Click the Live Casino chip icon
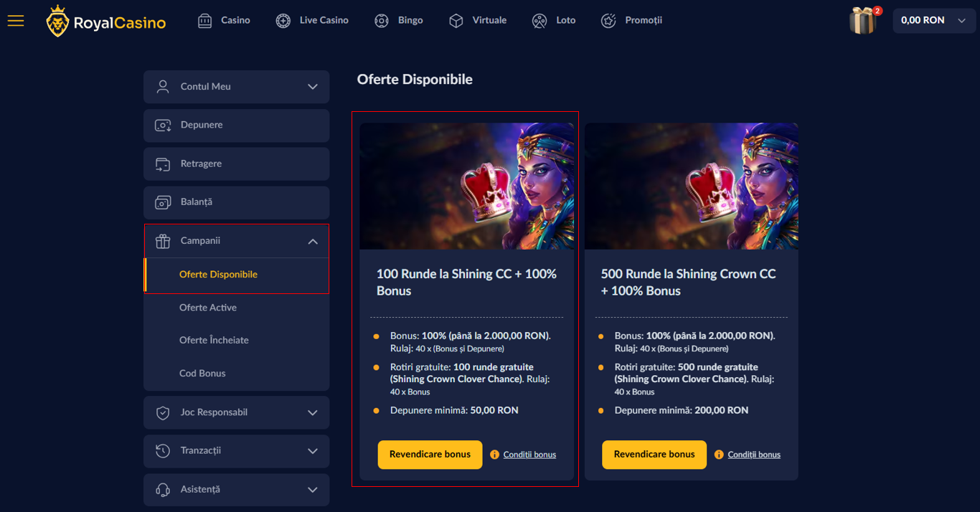Screen dimensions: 980x512 (283, 21)
